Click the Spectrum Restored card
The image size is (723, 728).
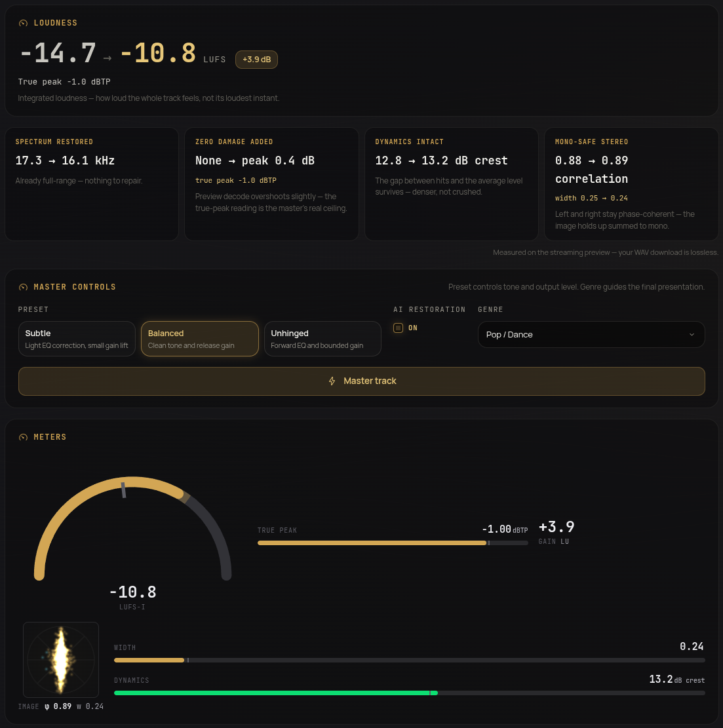point(92,184)
